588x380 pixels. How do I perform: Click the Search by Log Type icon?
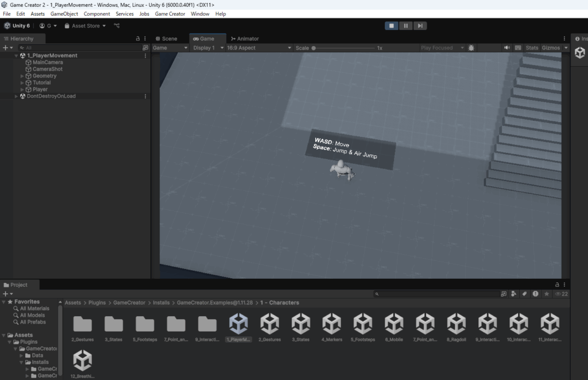536,294
